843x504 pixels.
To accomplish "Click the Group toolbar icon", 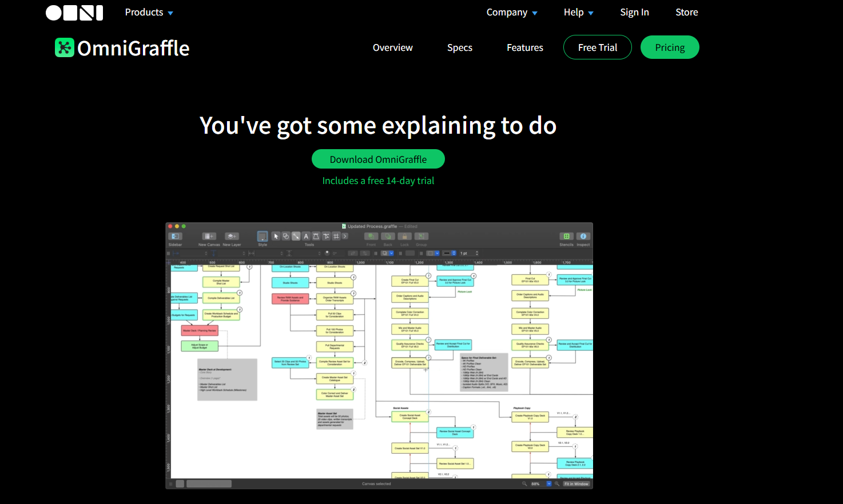I will 421,236.
